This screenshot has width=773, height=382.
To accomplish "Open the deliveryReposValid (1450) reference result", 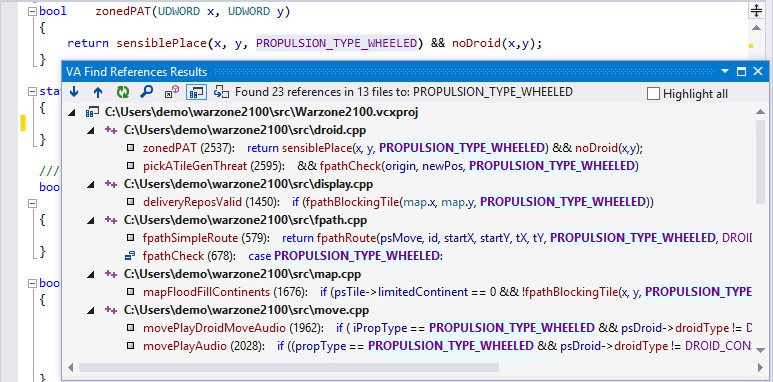I will coord(398,202).
